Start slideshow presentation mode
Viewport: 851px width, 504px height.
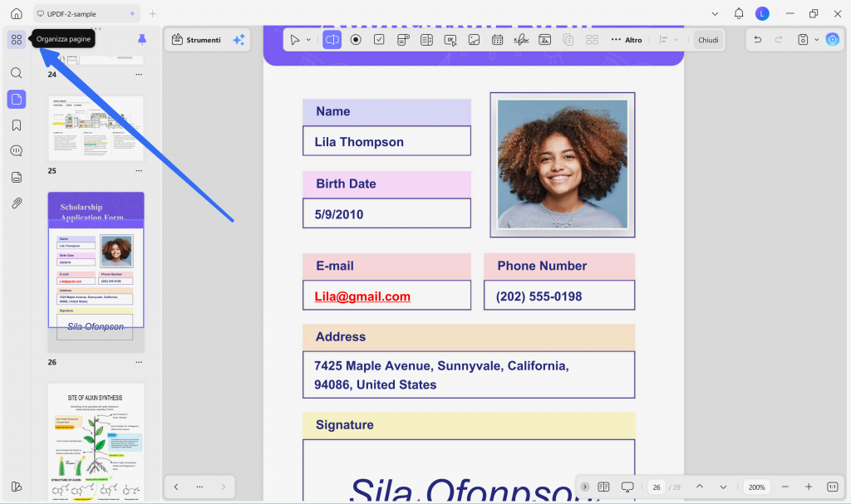pos(627,487)
